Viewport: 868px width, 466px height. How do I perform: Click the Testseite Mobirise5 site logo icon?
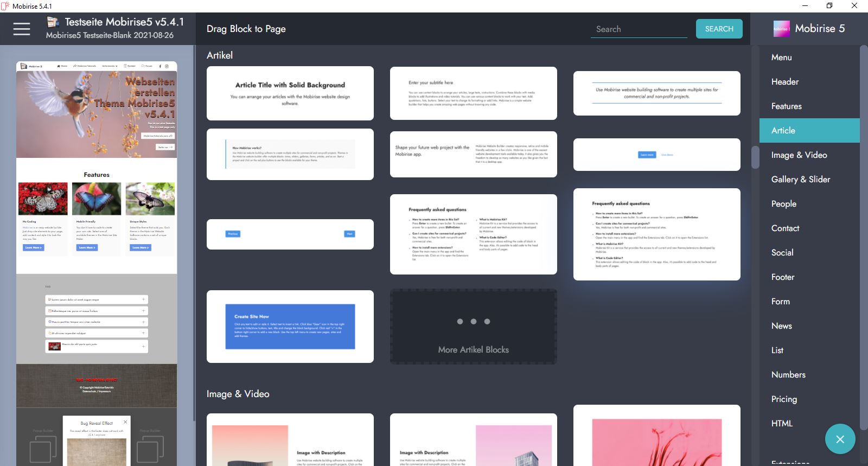tap(53, 22)
